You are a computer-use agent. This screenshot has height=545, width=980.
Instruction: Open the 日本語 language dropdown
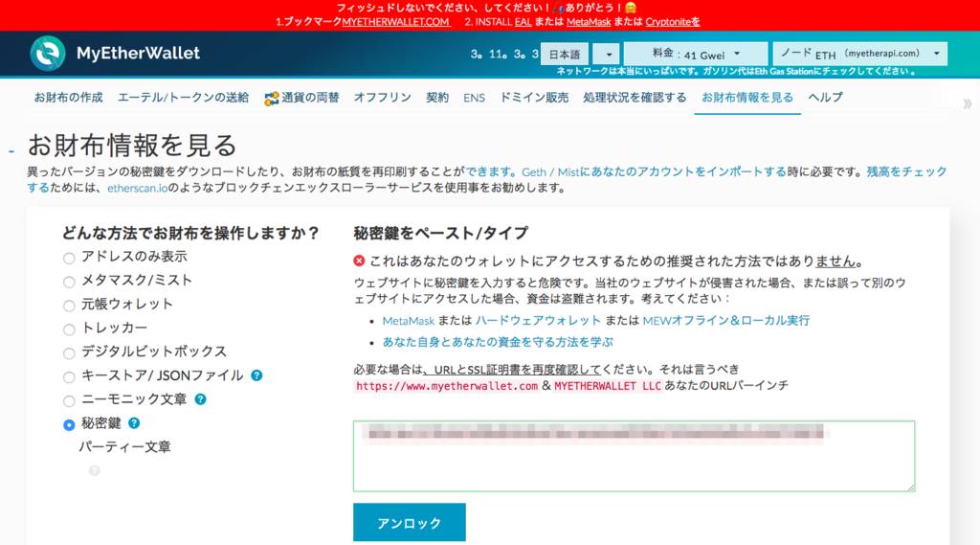point(565,55)
